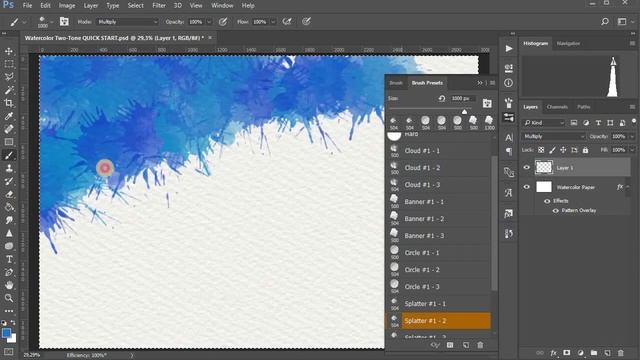Select the Lasso tool
This screenshot has width=640, height=360.
coord(9,77)
